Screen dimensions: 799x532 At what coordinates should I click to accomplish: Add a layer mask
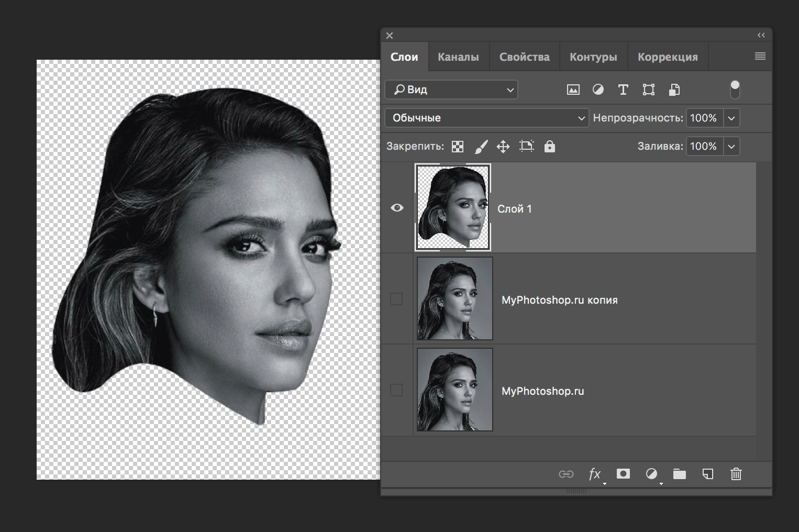(623, 474)
